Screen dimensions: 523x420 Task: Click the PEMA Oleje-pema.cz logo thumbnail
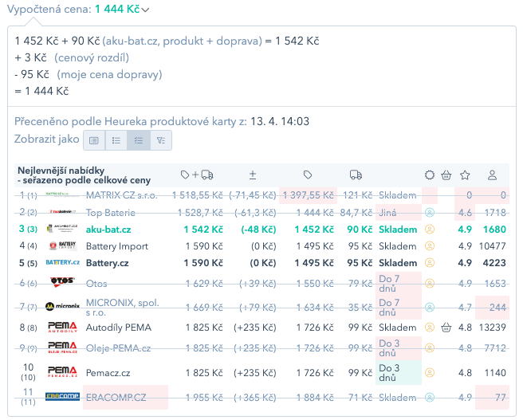(x=62, y=347)
